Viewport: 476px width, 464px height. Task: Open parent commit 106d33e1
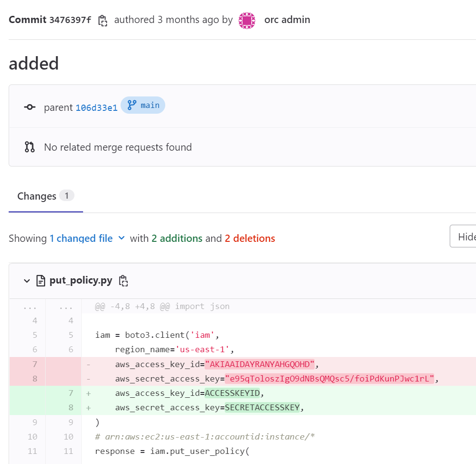96,107
